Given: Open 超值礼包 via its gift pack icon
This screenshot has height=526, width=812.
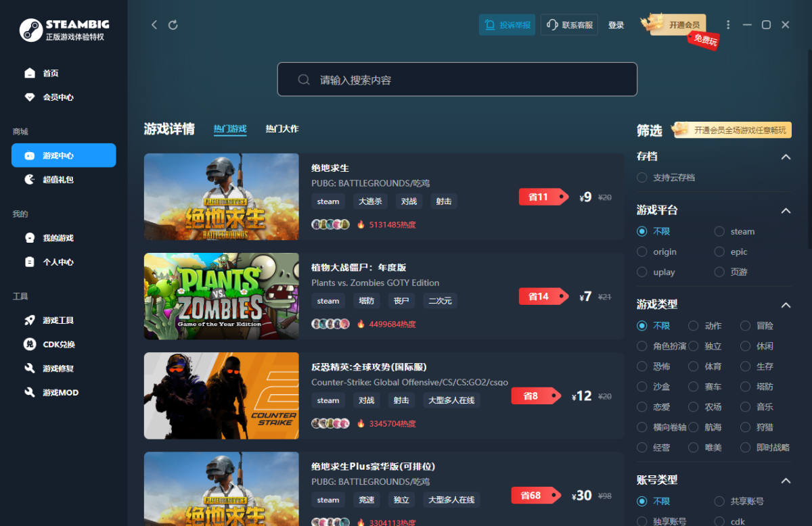Looking at the screenshot, I should tap(30, 180).
